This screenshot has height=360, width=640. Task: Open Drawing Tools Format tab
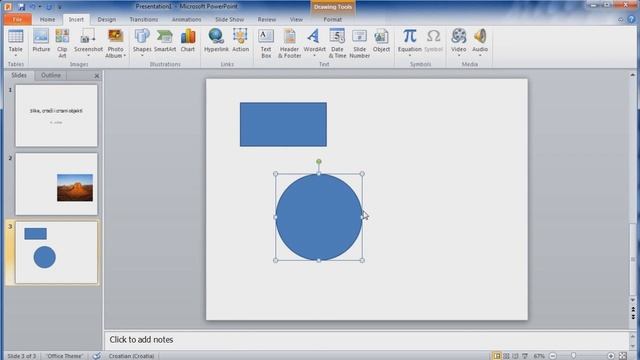point(333,19)
